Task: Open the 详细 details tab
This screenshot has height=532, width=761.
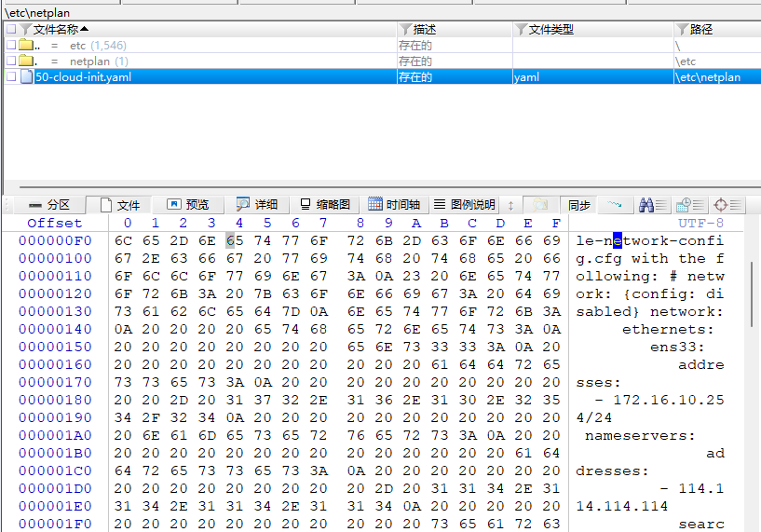Action: coord(257,205)
